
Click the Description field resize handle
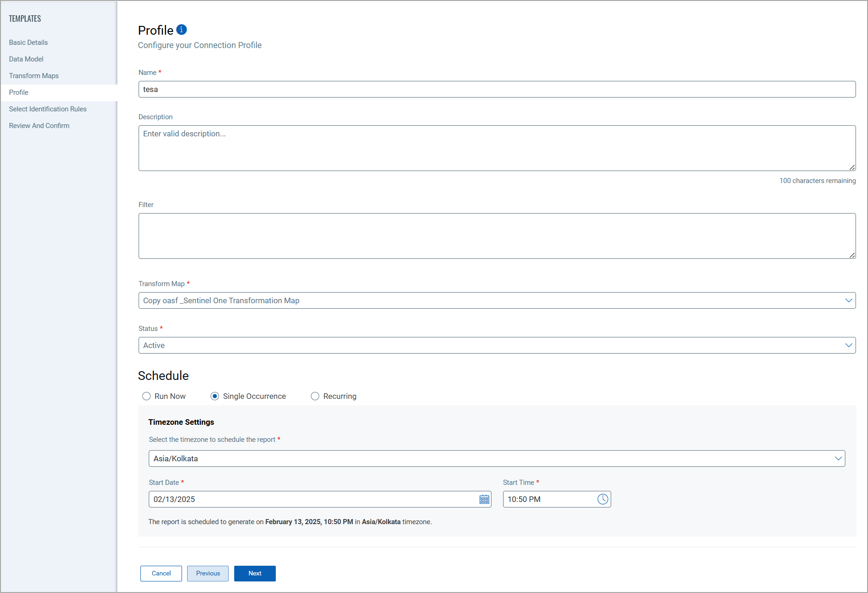(x=852, y=167)
